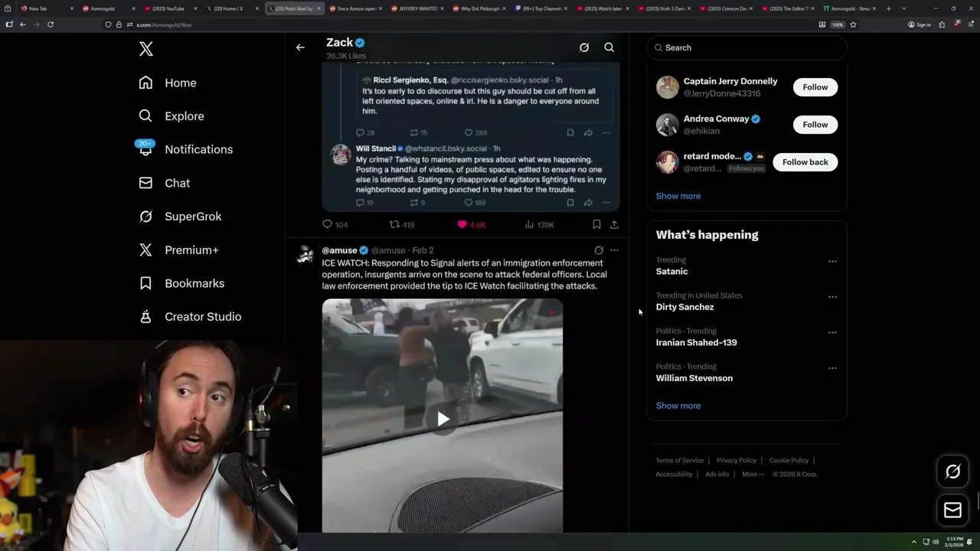Play the ICE WATCH video

pyautogui.click(x=443, y=419)
